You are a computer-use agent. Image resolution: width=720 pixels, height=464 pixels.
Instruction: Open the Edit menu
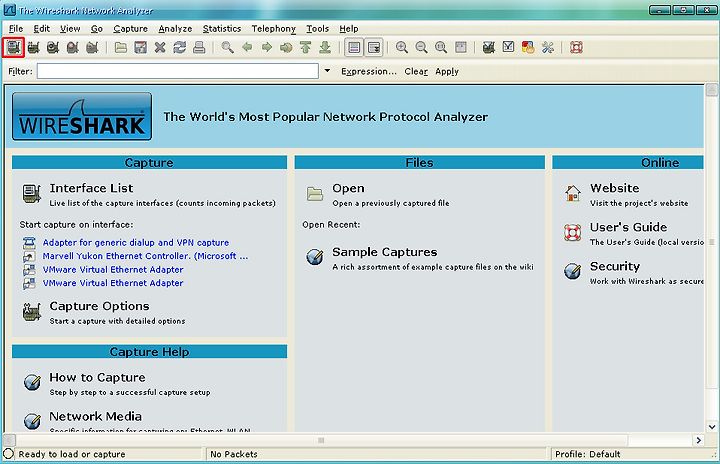pyautogui.click(x=41, y=28)
